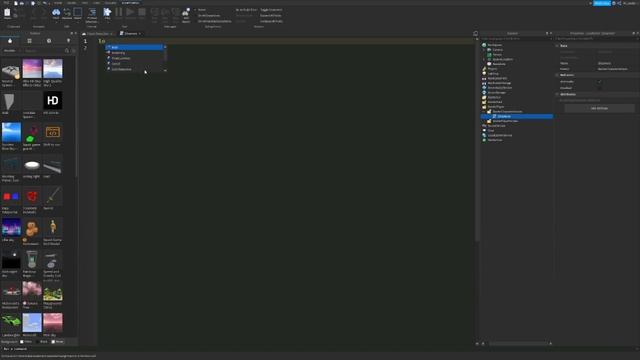Viewport: 640px width, 360px height.
Task: Click Go to Script Error button
Action: 247,10
